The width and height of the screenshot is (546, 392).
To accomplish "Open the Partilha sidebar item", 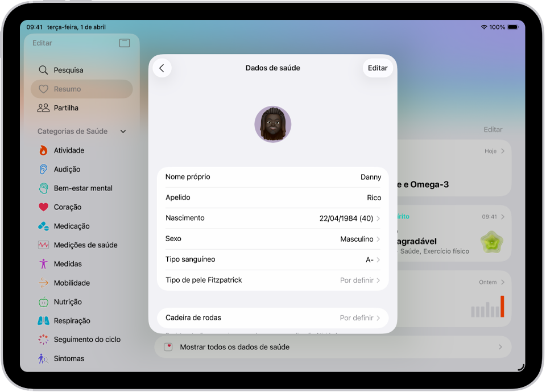I will (x=82, y=108).
